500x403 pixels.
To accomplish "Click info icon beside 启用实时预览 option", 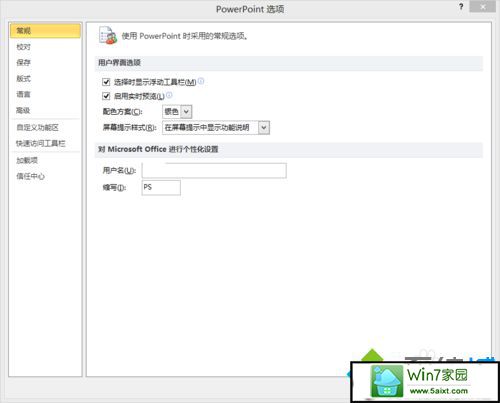I will point(169,95).
